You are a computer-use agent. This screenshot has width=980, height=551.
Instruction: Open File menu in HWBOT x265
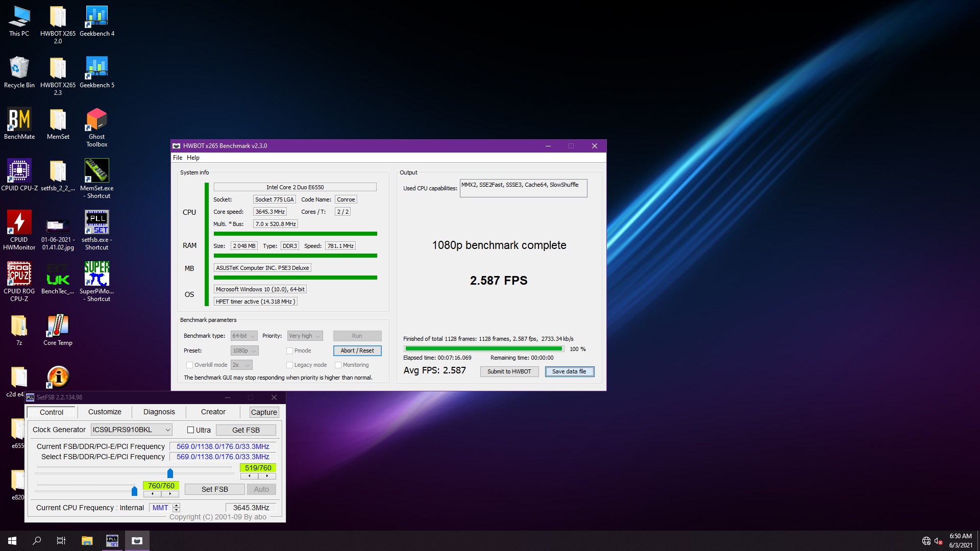pyautogui.click(x=178, y=158)
